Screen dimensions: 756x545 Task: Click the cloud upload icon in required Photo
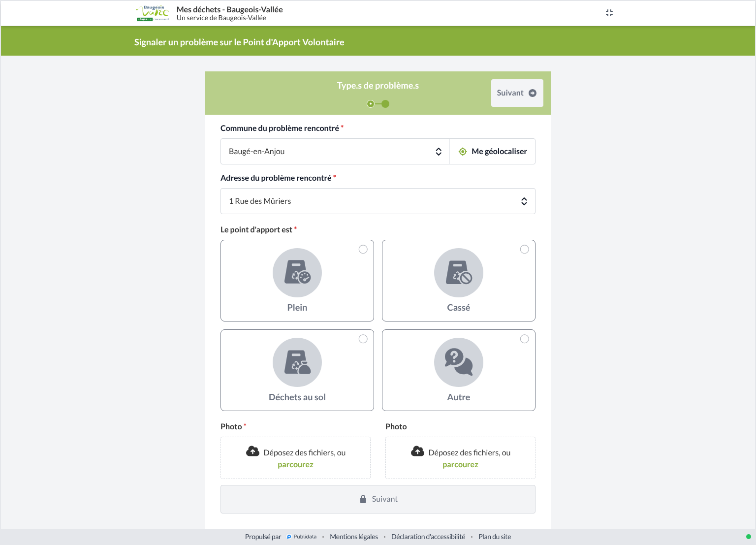252,451
